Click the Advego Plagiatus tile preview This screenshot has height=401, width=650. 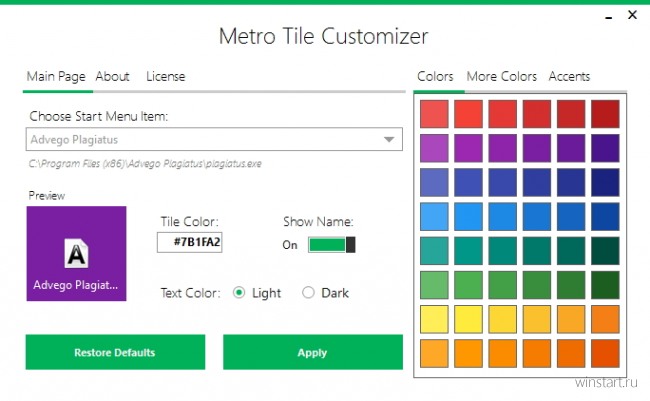76,253
